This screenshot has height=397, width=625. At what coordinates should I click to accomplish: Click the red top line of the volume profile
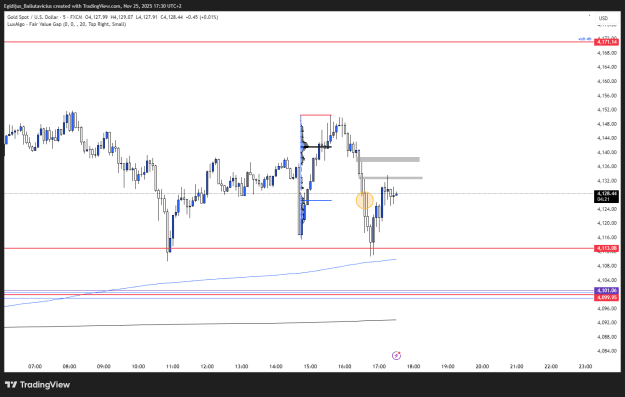(x=316, y=115)
